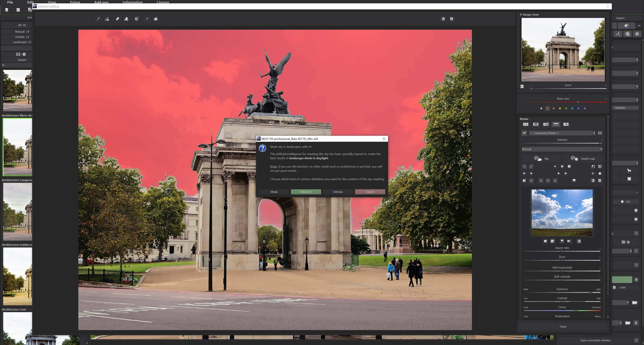Viewport: 644px width, 345px height.
Task: Toggle the green checkmark for Composing Maske
Action: [x=524, y=133]
